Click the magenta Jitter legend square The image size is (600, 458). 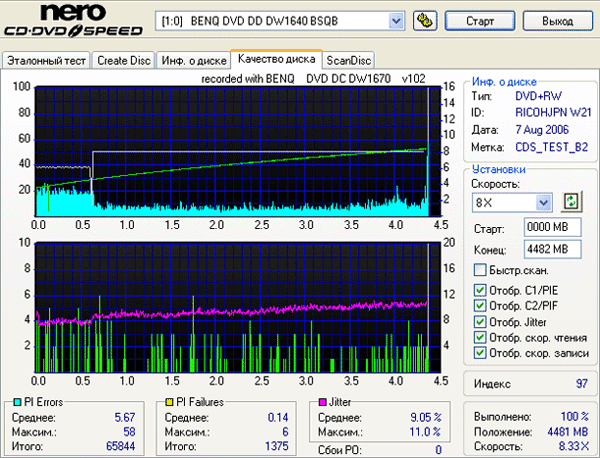pyautogui.click(x=320, y=402)
